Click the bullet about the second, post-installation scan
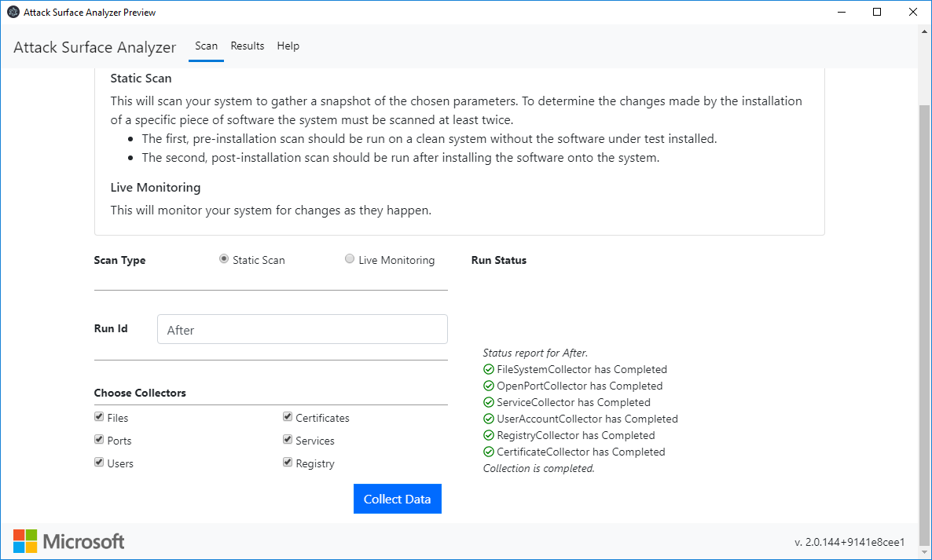Viewport: 932px width, 560px height. coord(401,158)
